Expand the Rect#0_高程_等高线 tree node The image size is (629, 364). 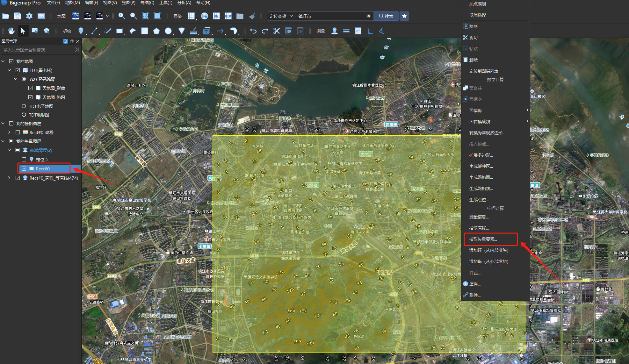pos(9,178)
